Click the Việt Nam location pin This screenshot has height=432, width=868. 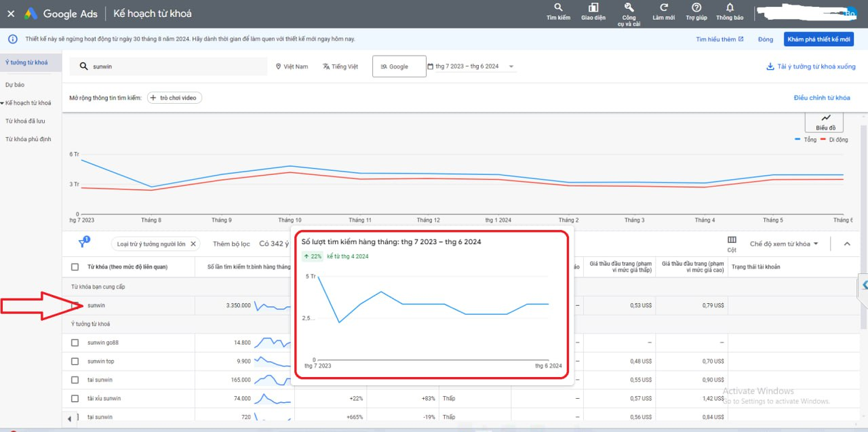(279, 66)
